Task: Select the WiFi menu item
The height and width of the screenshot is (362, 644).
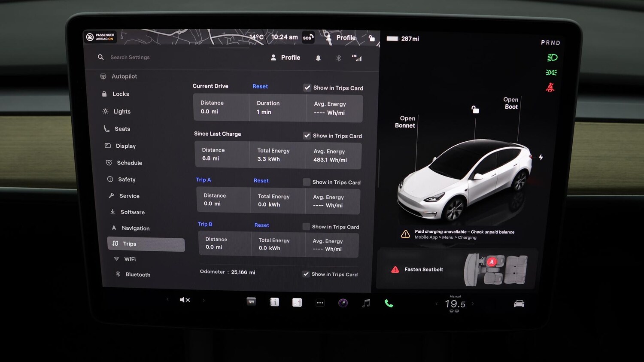Action: pos(125,259)
